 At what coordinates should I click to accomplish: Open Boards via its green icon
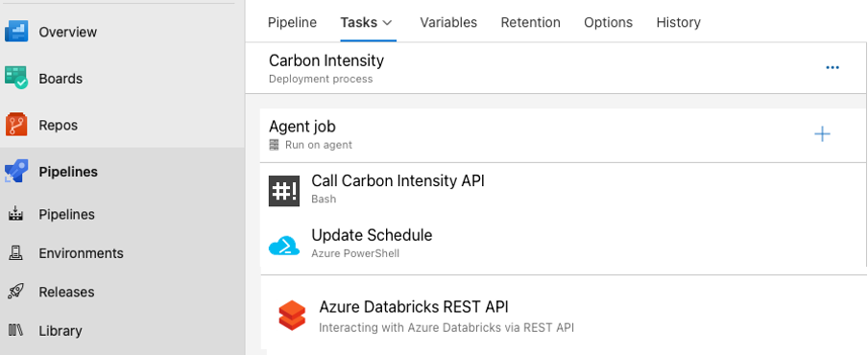(16, 78)
